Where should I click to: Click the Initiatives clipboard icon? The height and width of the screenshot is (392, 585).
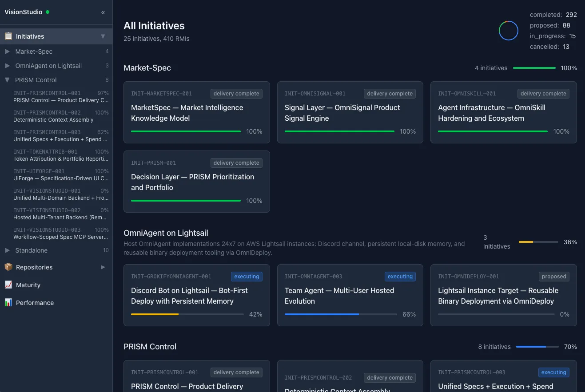8,36
